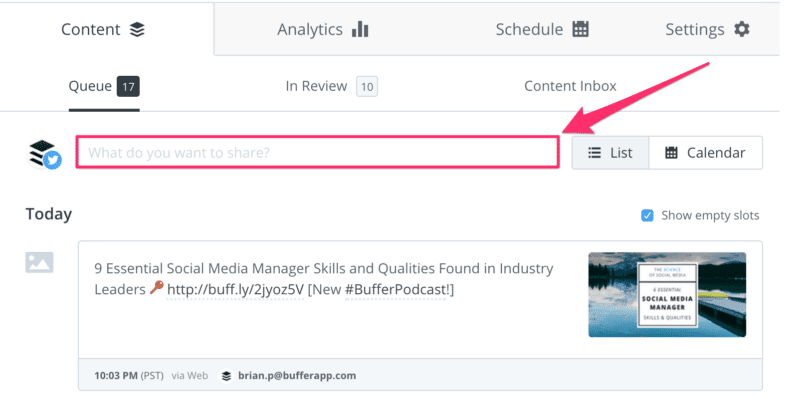Image resolution: width=800 pixels, height=403 pixels.
Task: Click the list lines icon in List button
Action: coord(594,153)
